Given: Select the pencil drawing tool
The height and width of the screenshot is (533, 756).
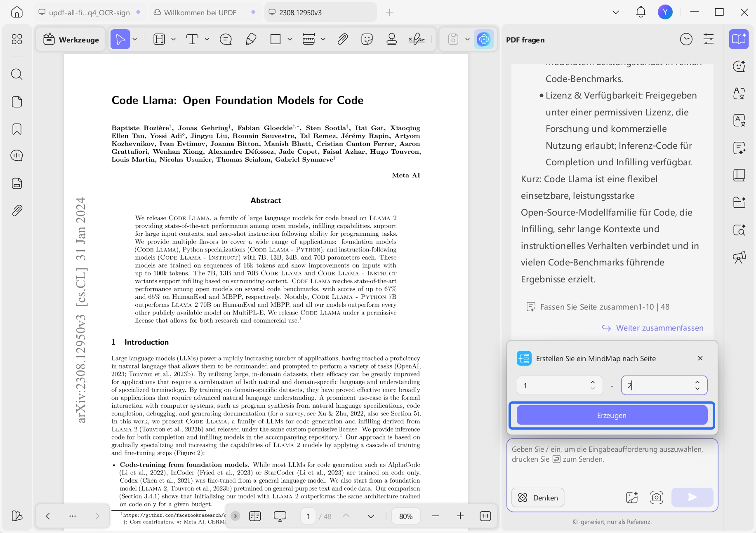Looking at the screenshot, I should pos(251,40).
